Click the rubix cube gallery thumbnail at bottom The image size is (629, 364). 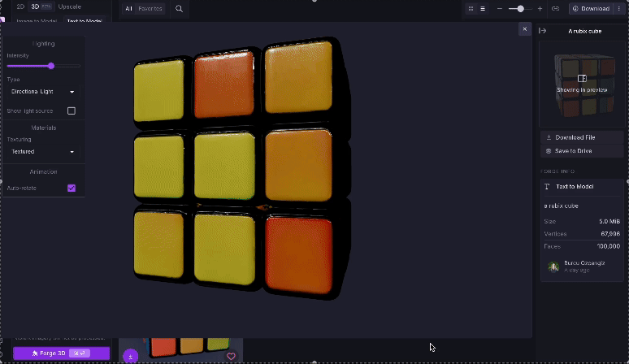(x=181, y=349)
